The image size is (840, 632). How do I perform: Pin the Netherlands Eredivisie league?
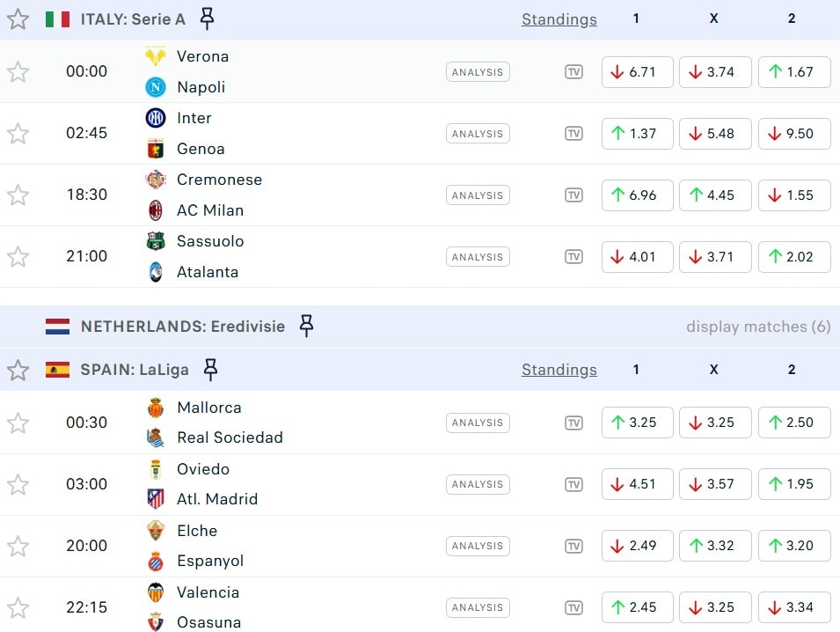(x=306, y=326)
